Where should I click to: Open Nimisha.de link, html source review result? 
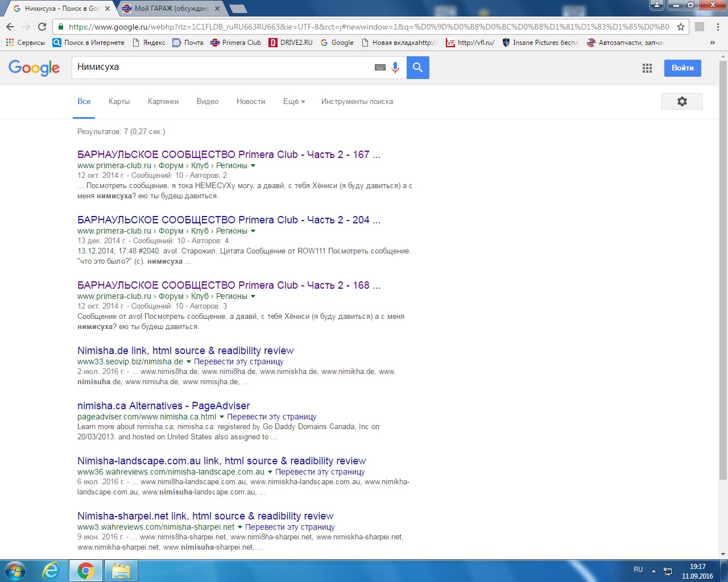pos(185,351)
